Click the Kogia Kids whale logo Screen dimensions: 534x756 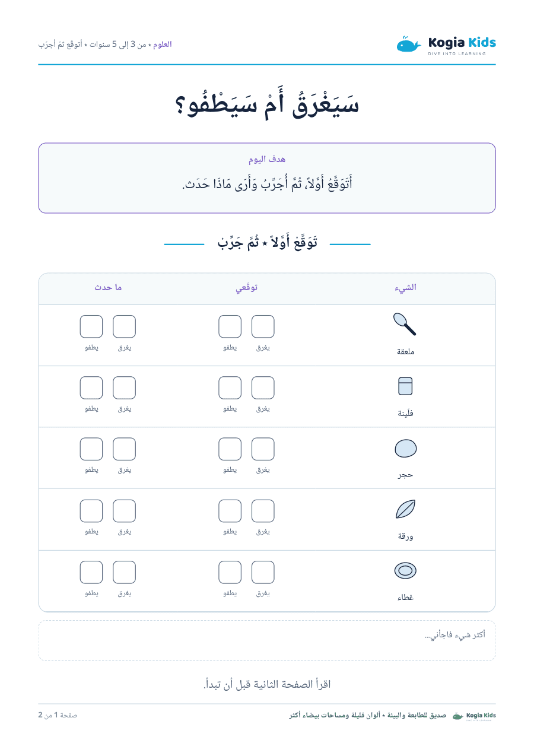(x=409, y=45)
